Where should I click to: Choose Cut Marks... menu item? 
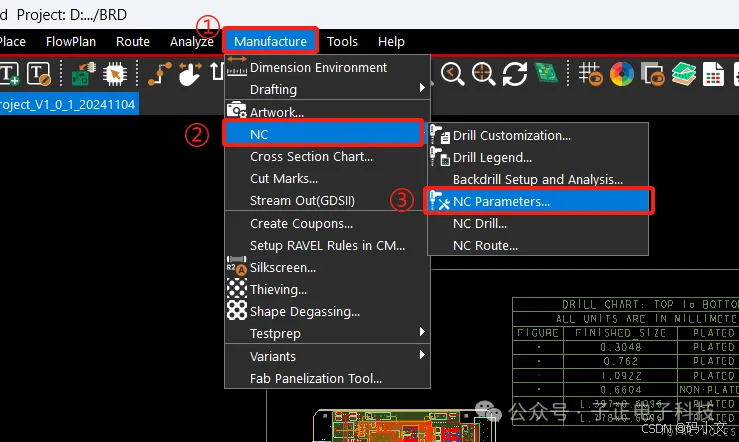tap(328, 179)
